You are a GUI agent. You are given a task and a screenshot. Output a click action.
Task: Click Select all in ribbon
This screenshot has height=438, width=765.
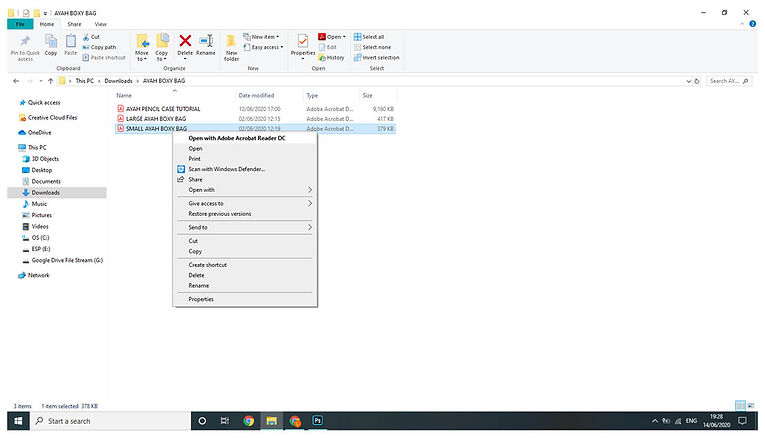pos(369,37)
